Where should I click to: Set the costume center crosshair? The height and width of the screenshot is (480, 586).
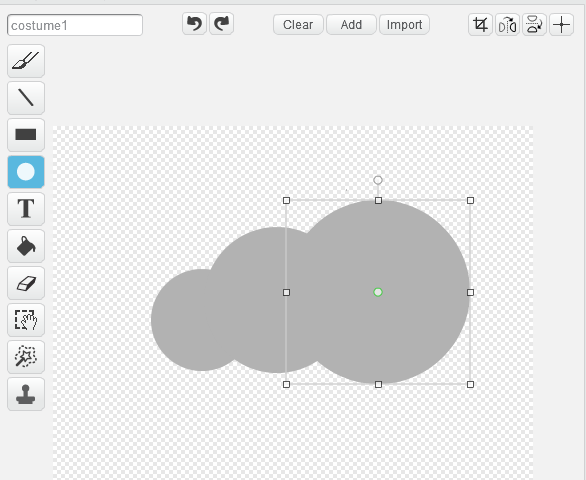click(561, 25)
